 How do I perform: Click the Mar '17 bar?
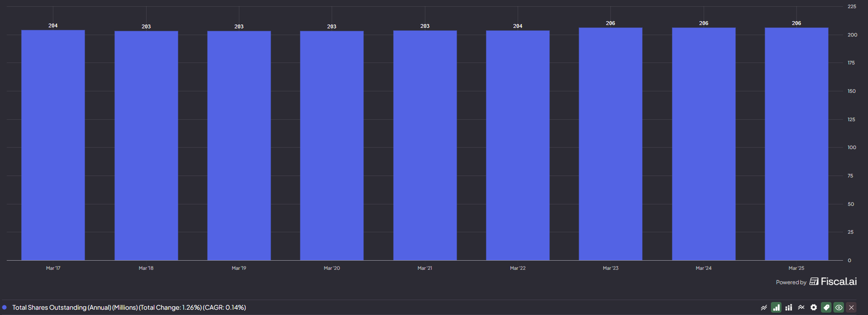[x=53, y=145]
